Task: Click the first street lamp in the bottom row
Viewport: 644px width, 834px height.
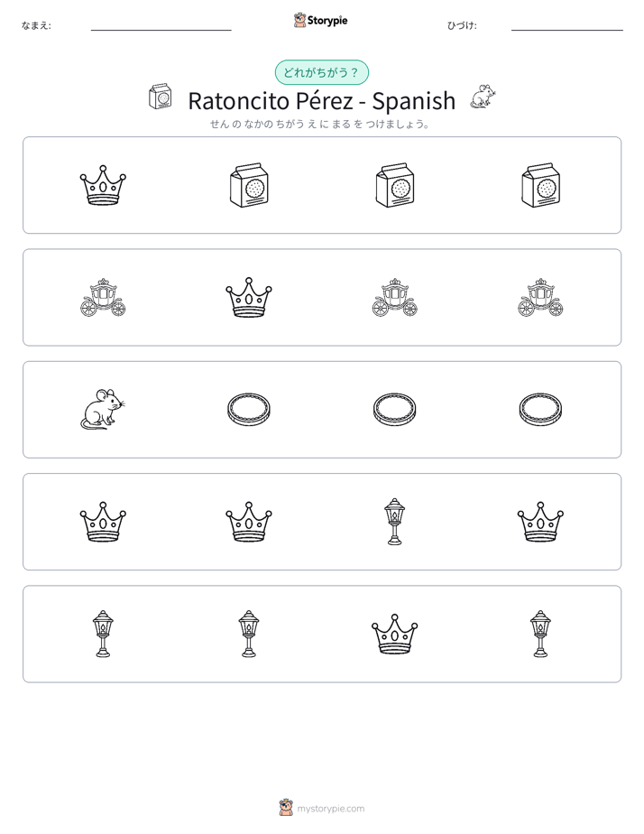Action: click(x=103, y=634)
